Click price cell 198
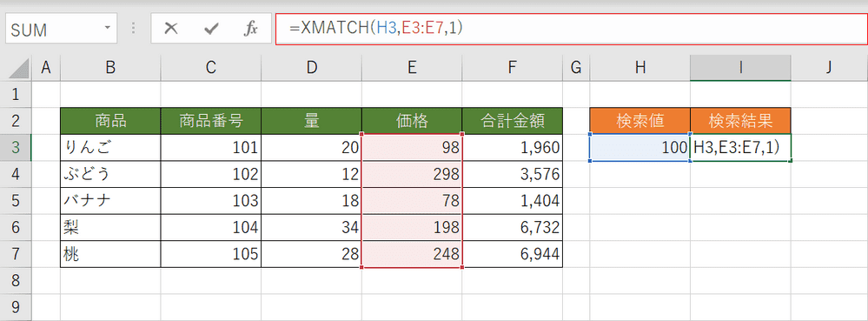Screen dimensions: 868x321 click(412, 227)
